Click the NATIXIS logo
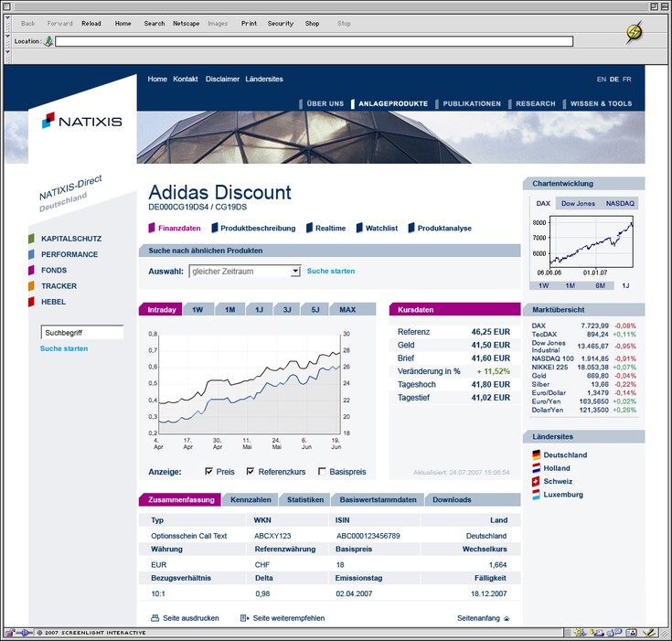The height and width of the screenshot is (641, 672). (82, 121)
